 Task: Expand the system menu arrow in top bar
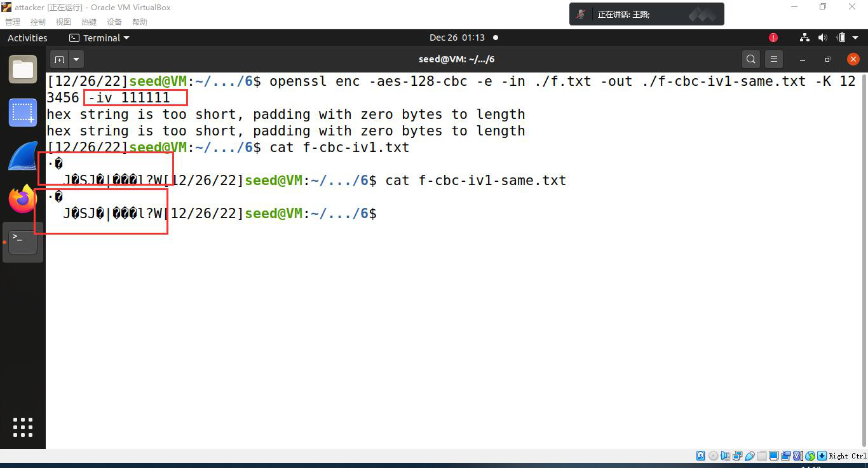856,38
